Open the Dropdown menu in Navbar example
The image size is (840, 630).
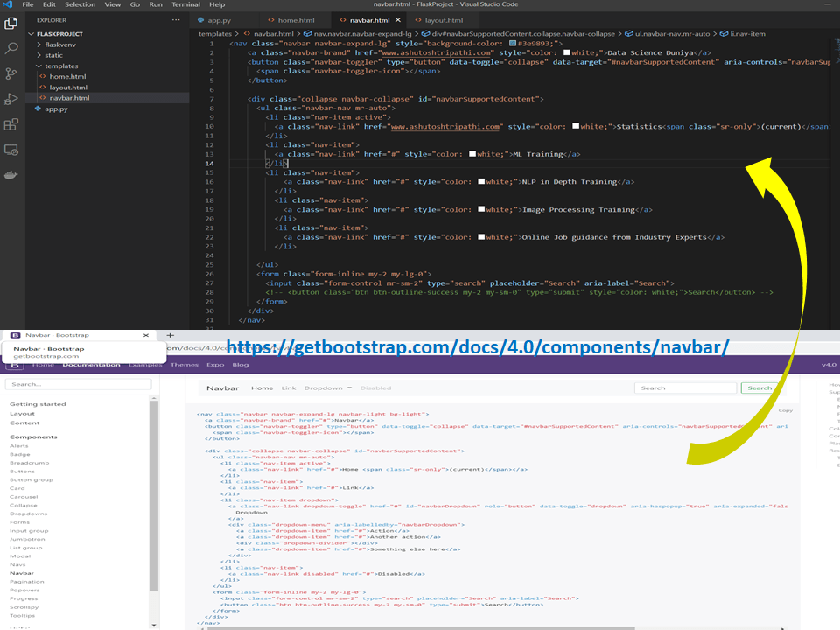coord(327,388)
